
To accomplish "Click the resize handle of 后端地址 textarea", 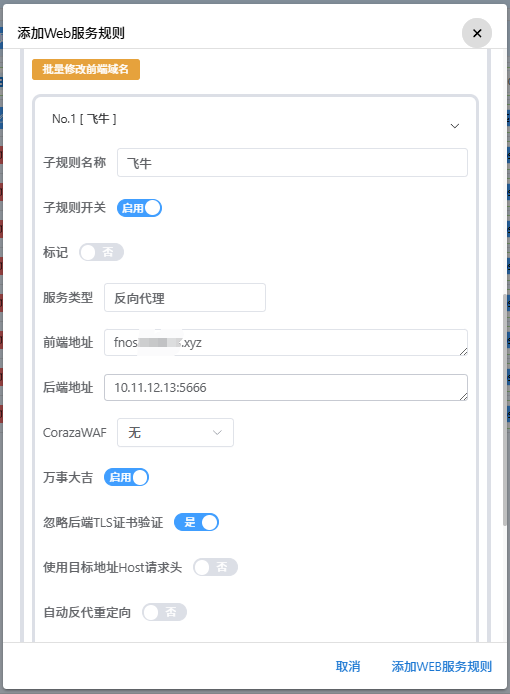I will click(463, 397).
